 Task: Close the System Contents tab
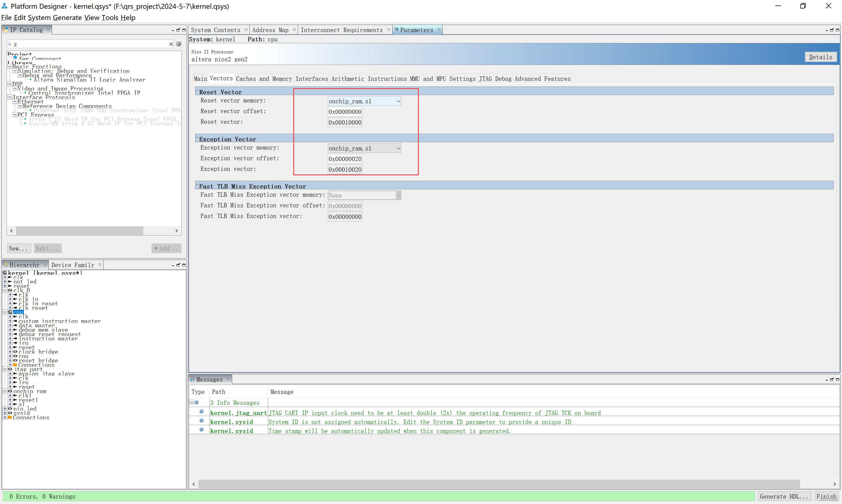tap(246, 30)
